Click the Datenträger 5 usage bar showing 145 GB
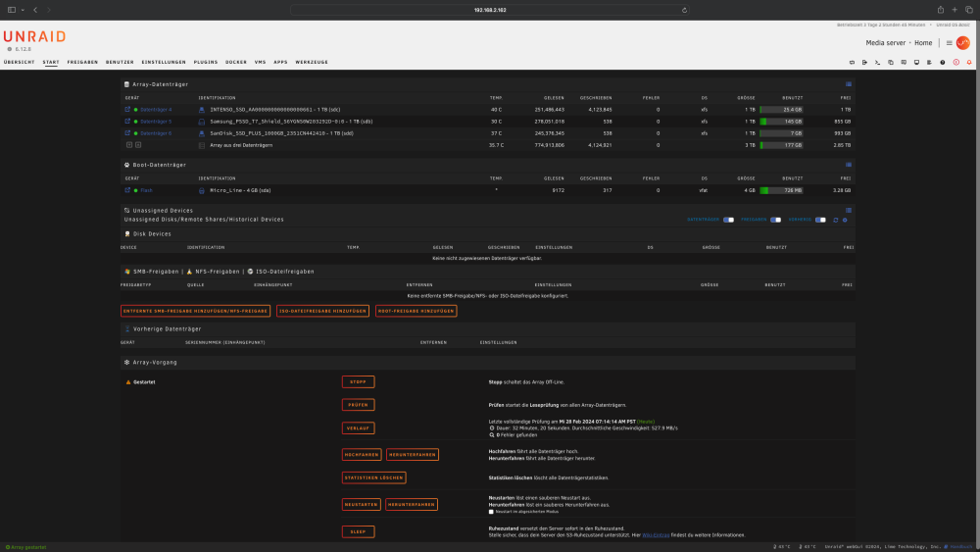 click(781, 122)
